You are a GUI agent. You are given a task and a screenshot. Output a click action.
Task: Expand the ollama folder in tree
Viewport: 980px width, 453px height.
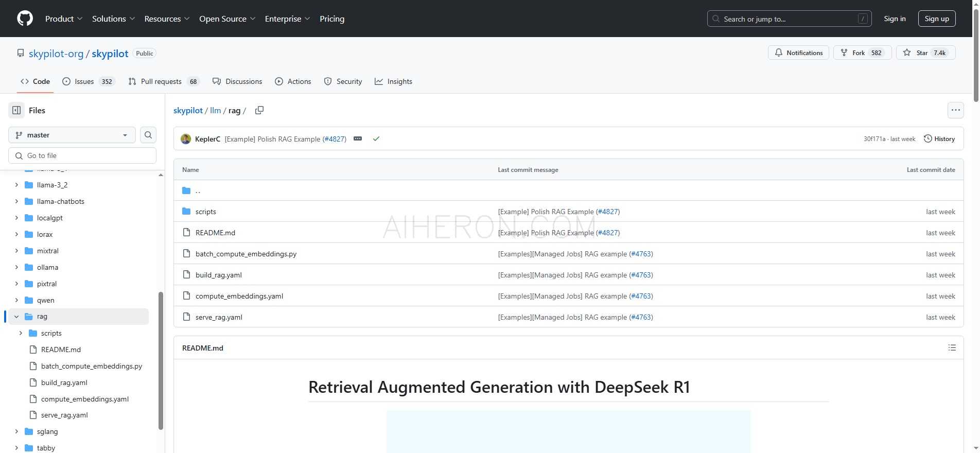click(16, 267)
